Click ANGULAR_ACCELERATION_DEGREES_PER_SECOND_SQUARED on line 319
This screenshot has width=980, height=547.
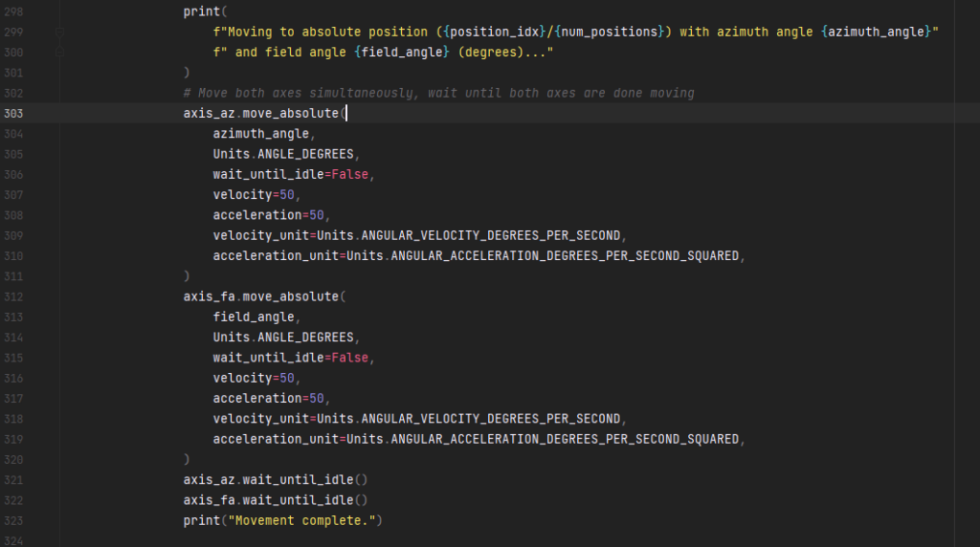pyautogui.click(x=565, y=439)
